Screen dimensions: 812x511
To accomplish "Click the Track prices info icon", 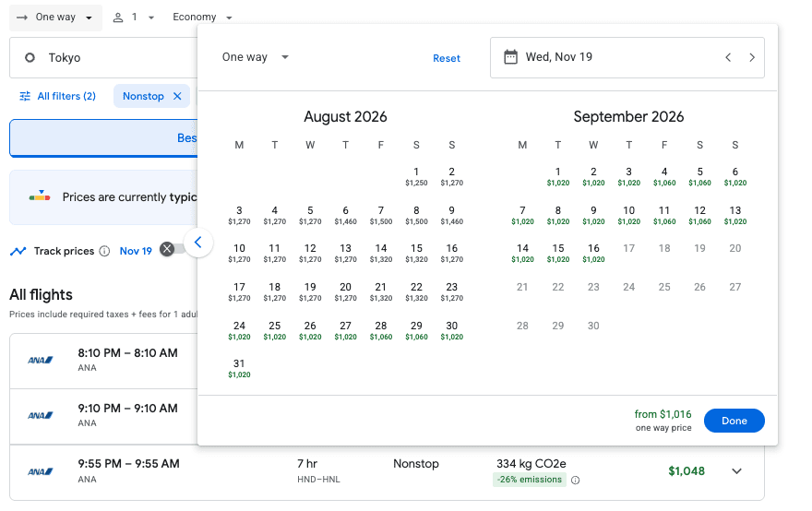I will click(x=104, y=251).
